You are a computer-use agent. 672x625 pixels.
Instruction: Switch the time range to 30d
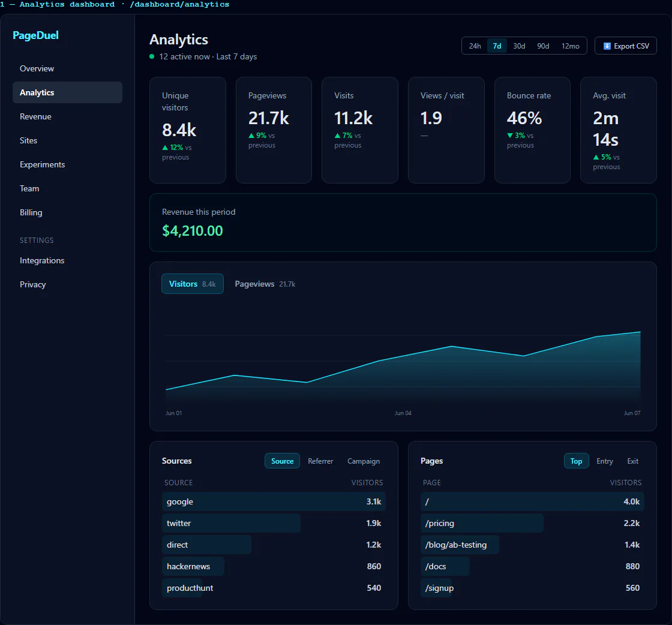[519, 46]
